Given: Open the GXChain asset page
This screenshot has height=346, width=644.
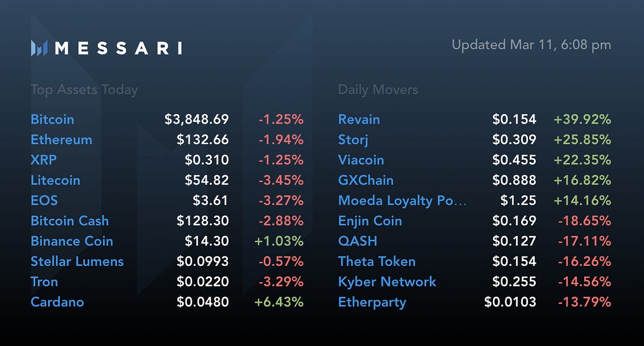Looking at the screenshot, I should (366, 180).
